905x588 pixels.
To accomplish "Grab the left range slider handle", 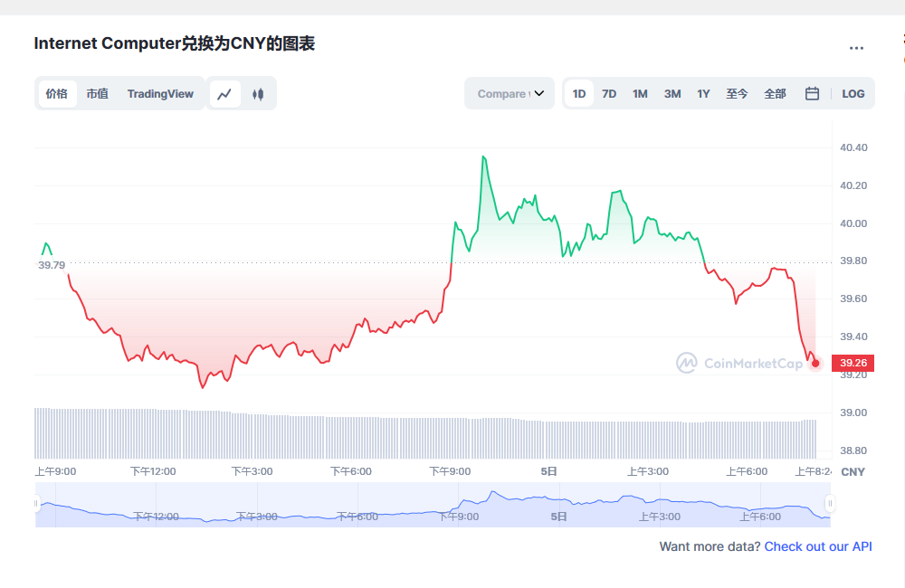I will [x=36, y=504].
